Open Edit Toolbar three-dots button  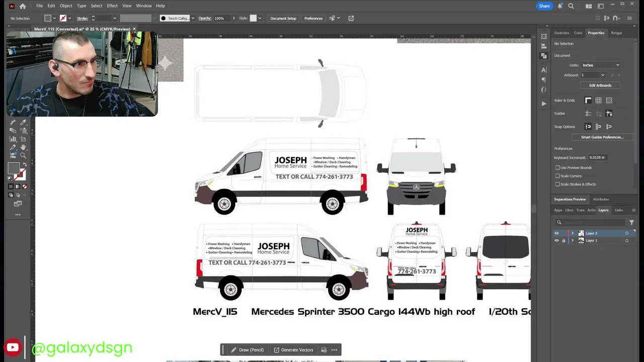18,215
